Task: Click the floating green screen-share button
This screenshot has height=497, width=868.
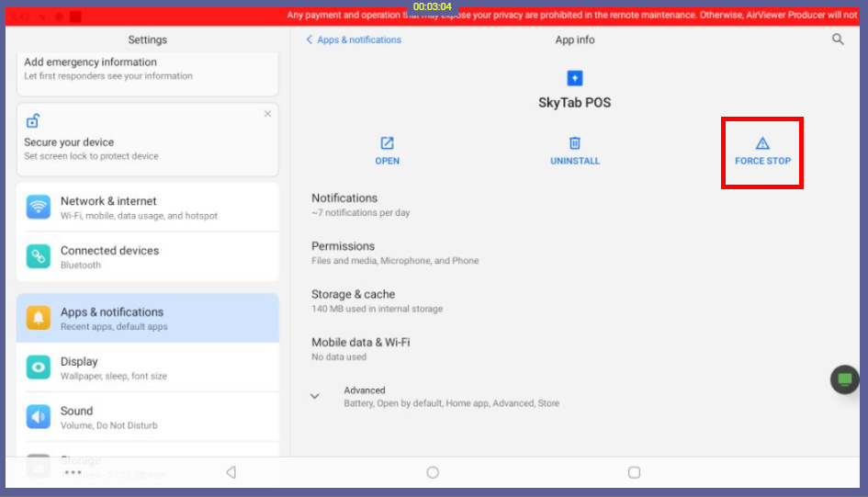Action: click(844, 379)
